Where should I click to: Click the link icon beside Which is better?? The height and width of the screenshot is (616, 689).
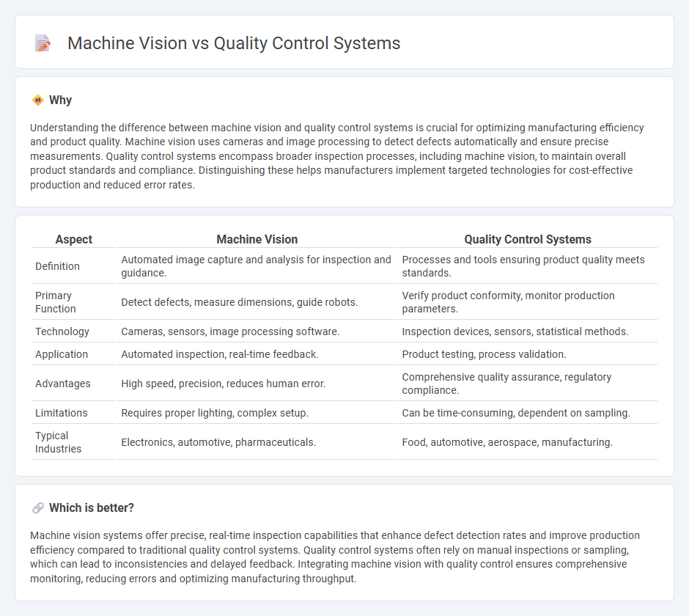click(x=38, y=508)
